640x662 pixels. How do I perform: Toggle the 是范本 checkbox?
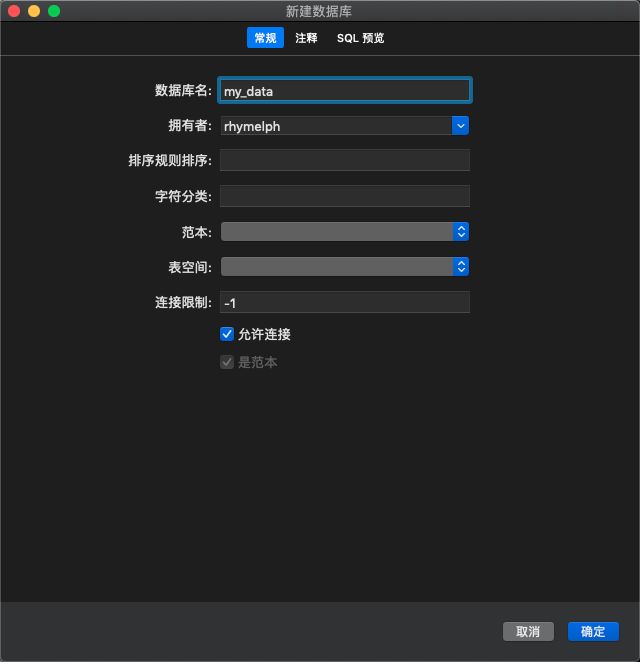[227, 362]
